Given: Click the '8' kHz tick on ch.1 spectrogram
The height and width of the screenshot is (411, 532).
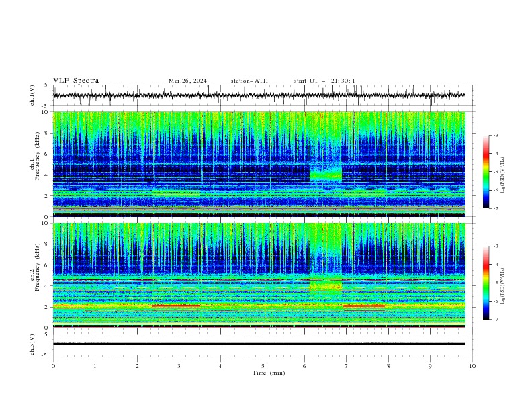Looking at the screenshot, I should (x=47, y=133).
